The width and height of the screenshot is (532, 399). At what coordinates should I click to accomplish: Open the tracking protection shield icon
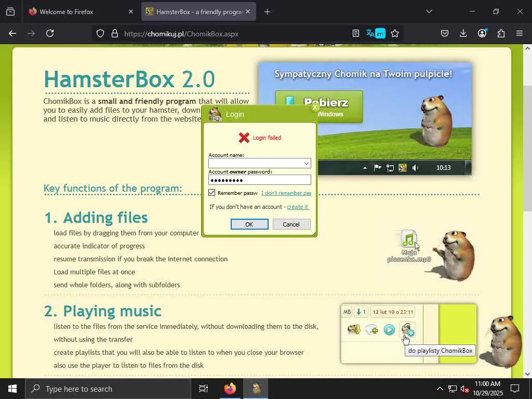(100, 34)
